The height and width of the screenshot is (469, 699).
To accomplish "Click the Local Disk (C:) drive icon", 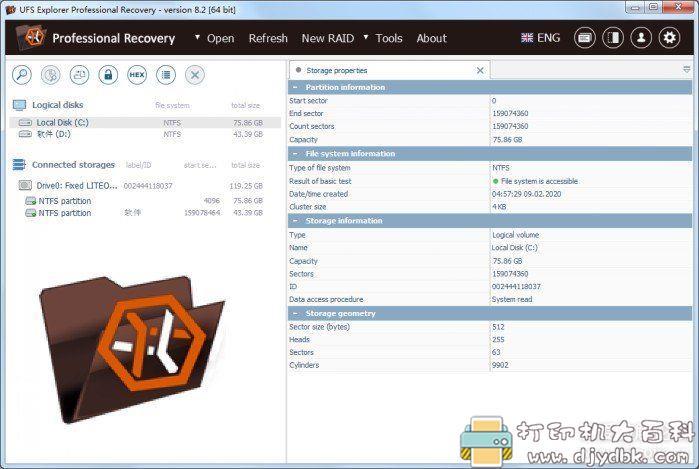I will [25, 122].
